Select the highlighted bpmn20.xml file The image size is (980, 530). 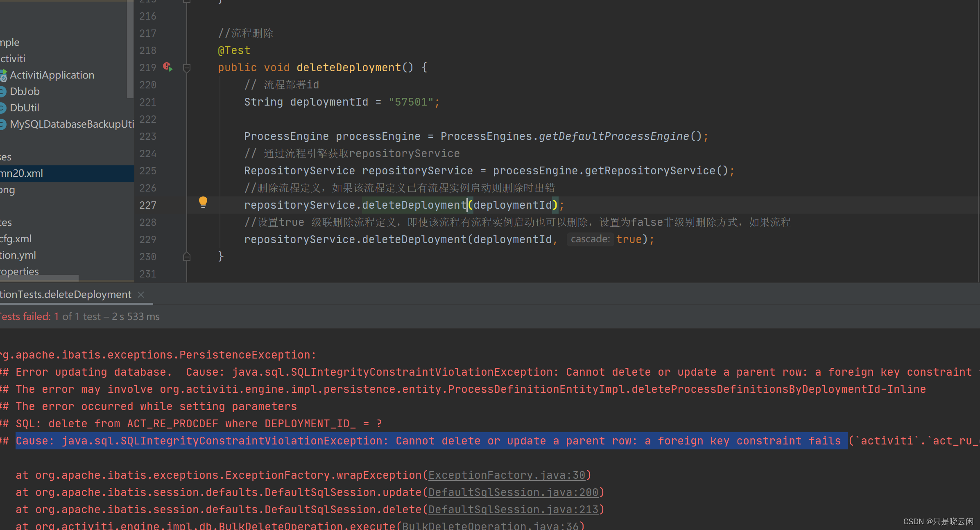click(67, 174)
